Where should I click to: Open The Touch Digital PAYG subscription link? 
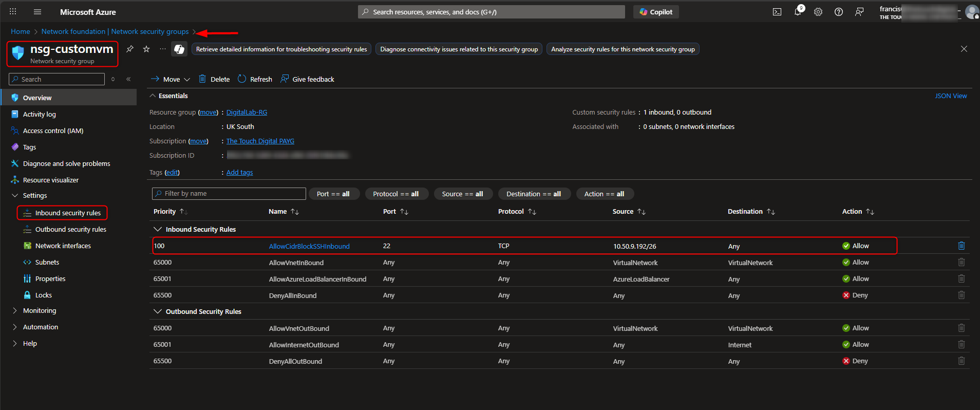[x=260, y=141]
